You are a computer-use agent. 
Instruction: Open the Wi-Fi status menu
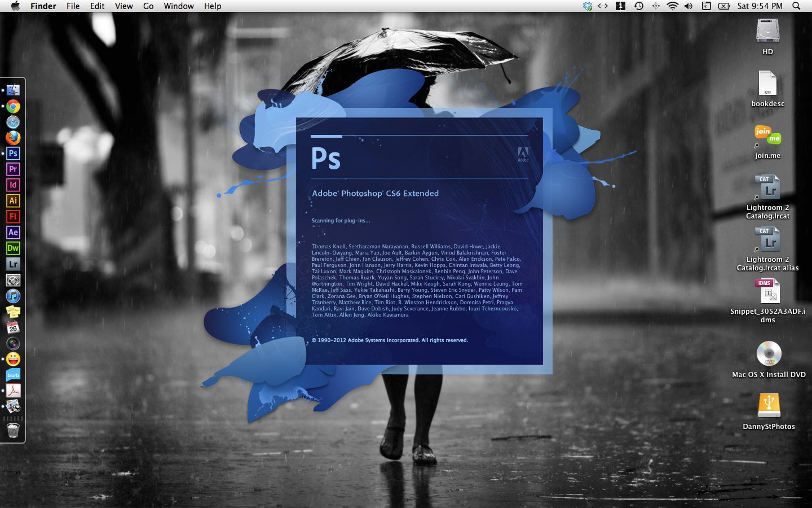672,6
